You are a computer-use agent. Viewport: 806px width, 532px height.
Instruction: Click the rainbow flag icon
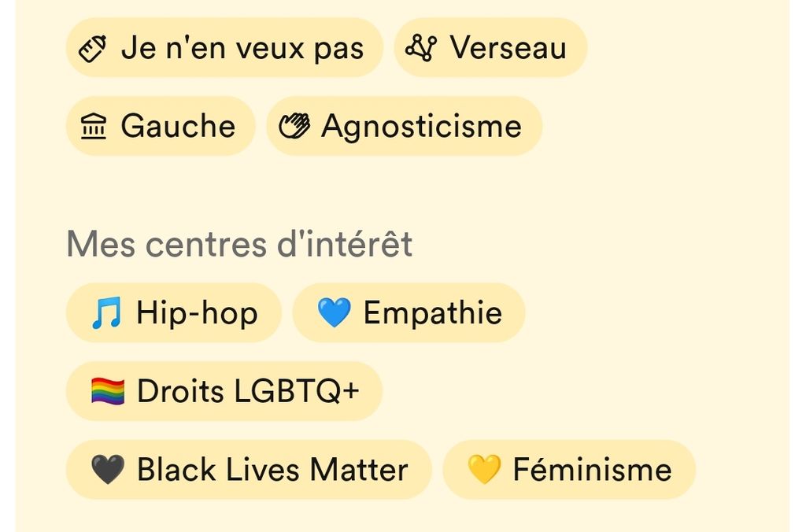108,391
